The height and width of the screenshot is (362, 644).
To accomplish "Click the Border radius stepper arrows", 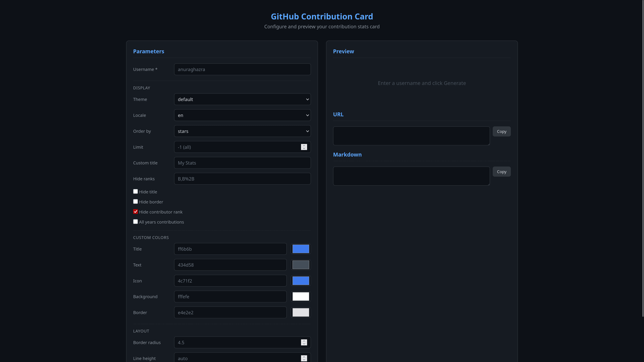I will pyautogui.click(x=304, y=343).
